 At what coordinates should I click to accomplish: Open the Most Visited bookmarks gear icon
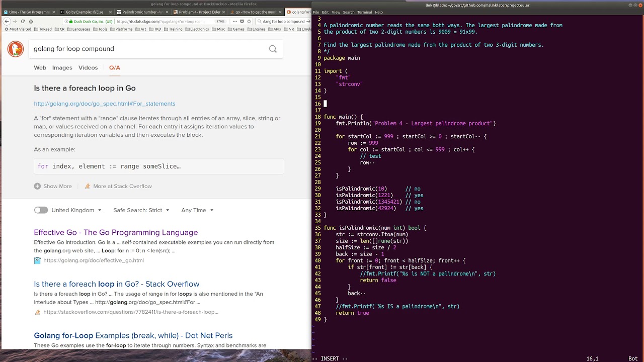7,29
